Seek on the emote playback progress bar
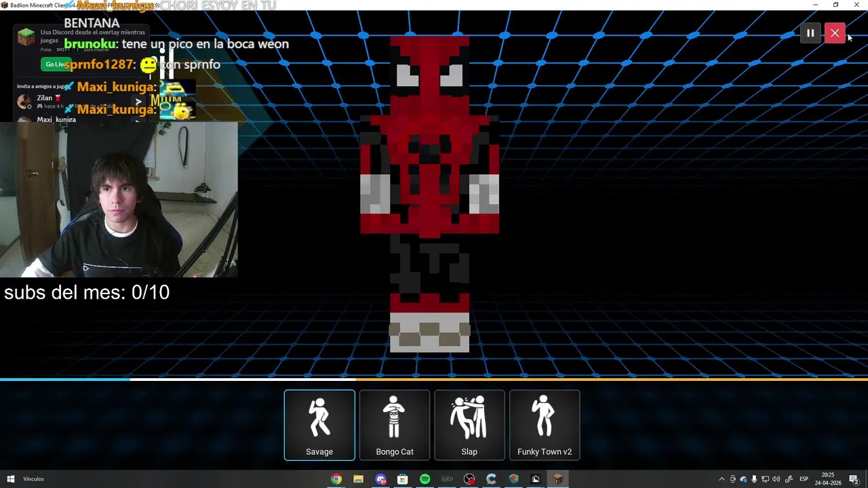The width and height of the screenshot is (868, 488). point(434,380)
